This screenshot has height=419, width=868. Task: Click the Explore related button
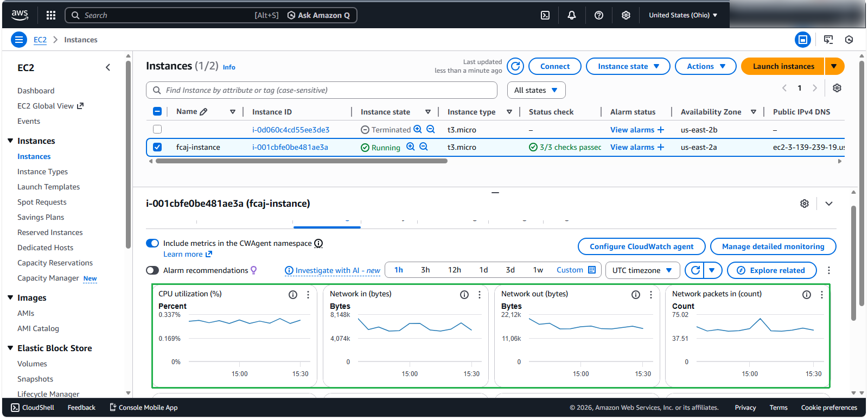pyautogui.click(x=772, y=270)
